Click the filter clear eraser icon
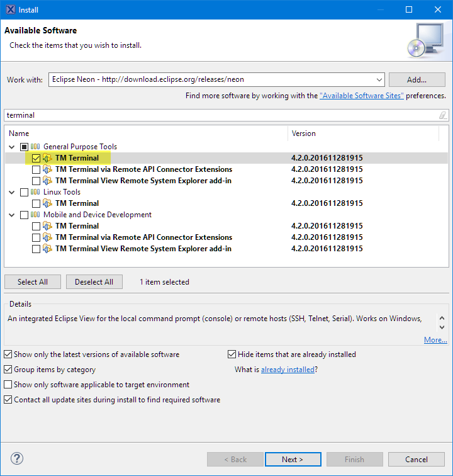This screenshot has width=453, height=476. (x=442, y=115)
